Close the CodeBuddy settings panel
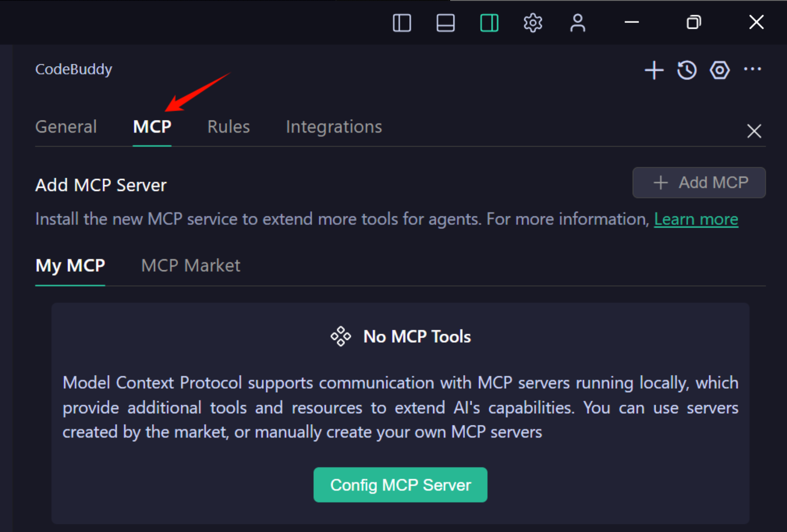This screenshot has height=532, width=787. 754,131
